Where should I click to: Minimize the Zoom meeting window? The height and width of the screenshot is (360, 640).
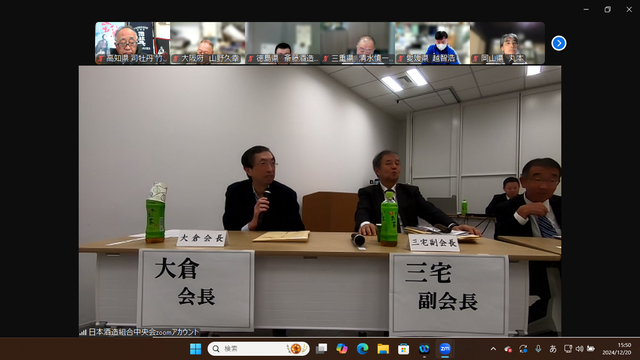[x=586, y=9]
